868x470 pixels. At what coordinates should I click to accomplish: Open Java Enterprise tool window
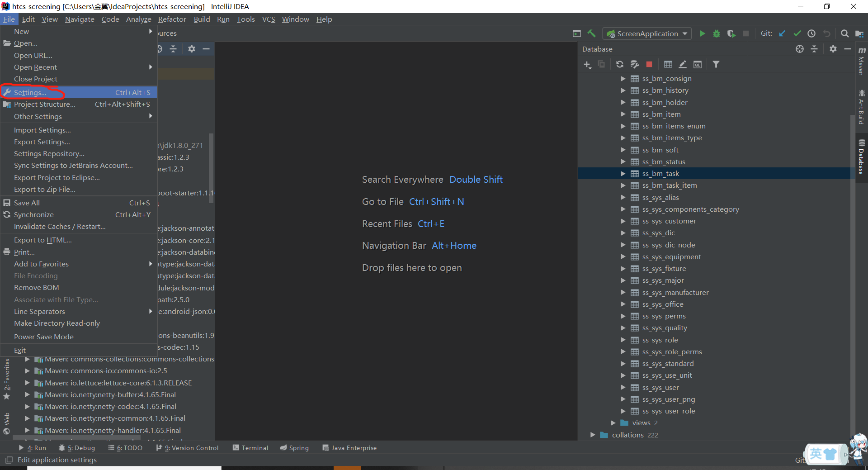click(x=349, y=448)
